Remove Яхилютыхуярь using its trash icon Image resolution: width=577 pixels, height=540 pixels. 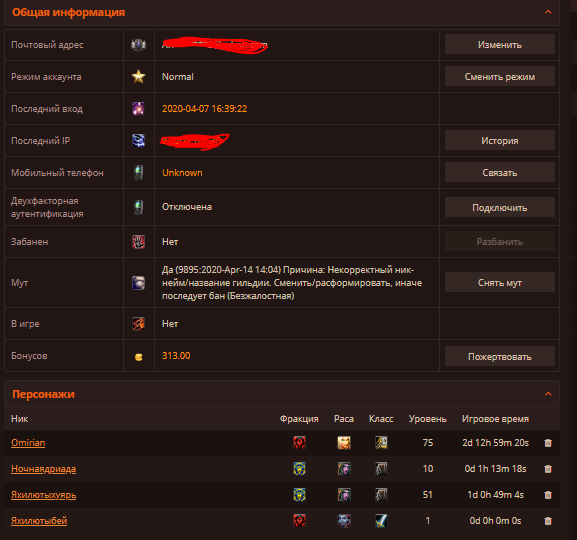point(548,495)
